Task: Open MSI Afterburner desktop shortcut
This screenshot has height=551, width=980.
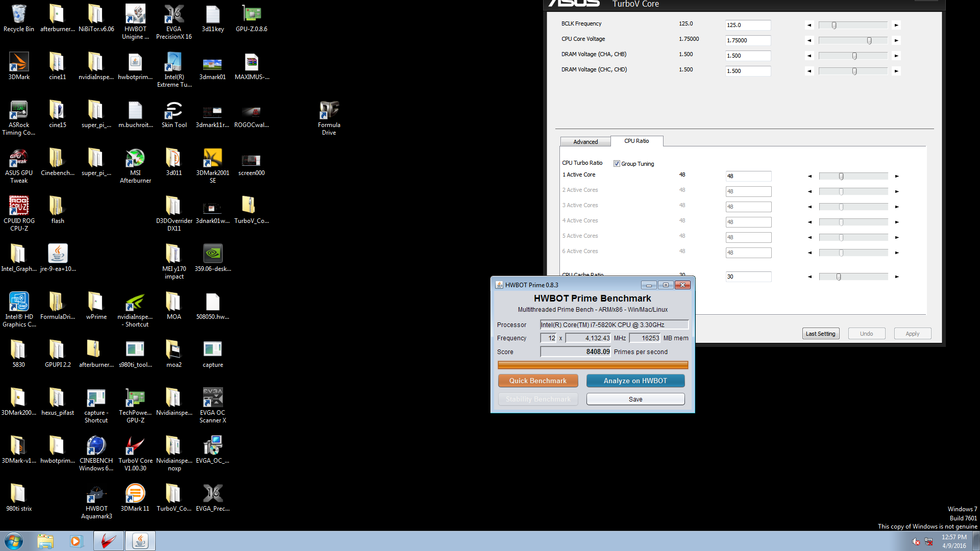Action: coord(135,166)
